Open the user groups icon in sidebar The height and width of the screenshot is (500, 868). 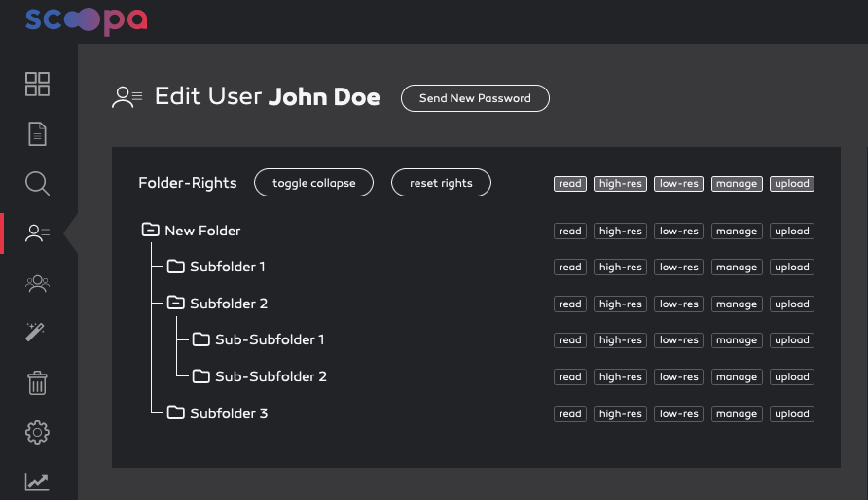(x=37, y=283)
